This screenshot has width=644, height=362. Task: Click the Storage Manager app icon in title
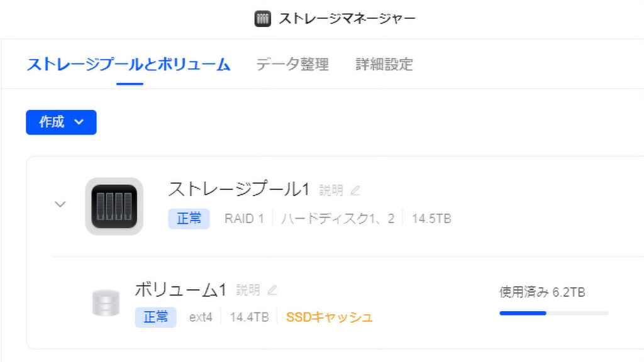[262, 19]
